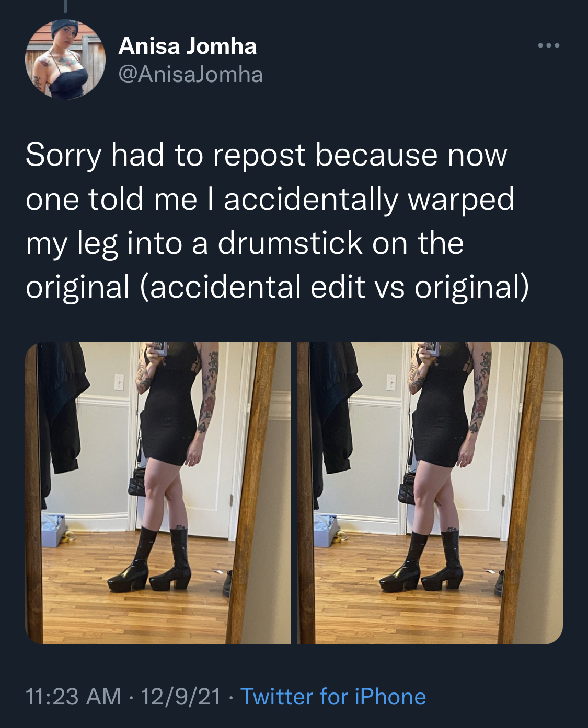Screen dimensions: 588x728
Task: Click the 12/9/21 date
Action: [181, 697]
